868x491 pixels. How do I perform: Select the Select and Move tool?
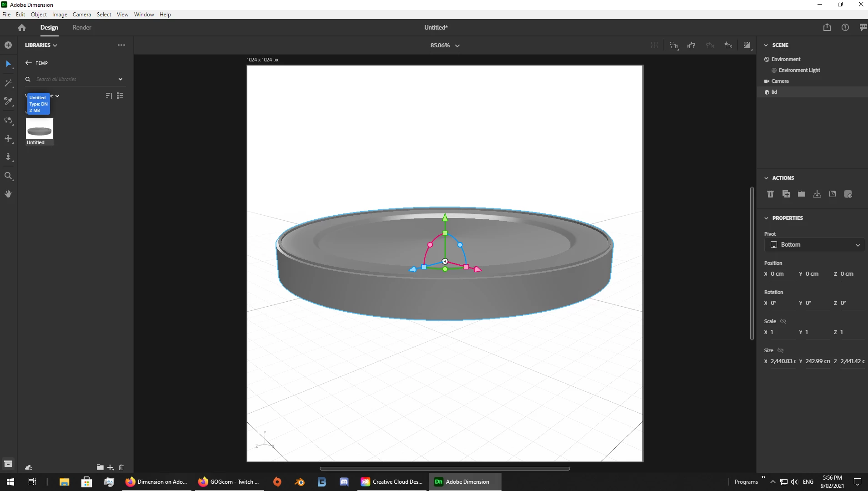click(x=8, y=64)
